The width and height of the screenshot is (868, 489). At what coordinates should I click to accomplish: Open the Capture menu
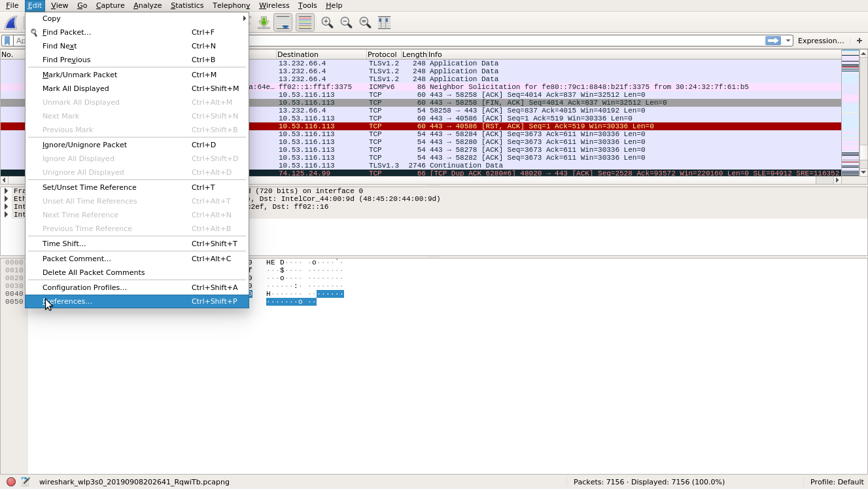tap(110, 5)
